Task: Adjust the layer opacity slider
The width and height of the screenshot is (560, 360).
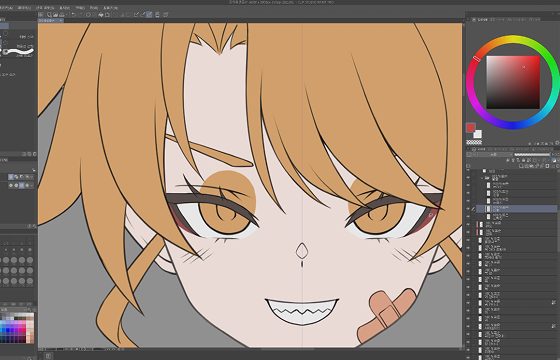Action: point(532,154)
